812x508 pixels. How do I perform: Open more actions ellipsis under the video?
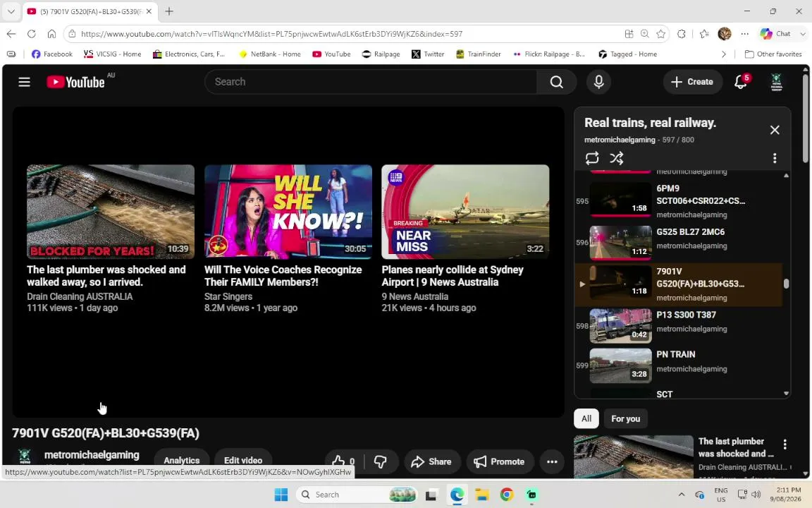(552, 461)
